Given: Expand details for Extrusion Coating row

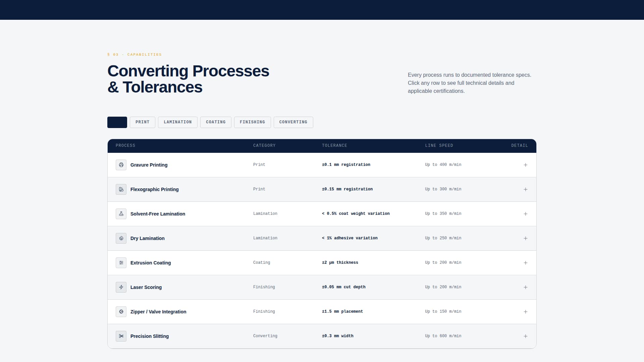Looking at the screenshot, I should tap(526, 263).
